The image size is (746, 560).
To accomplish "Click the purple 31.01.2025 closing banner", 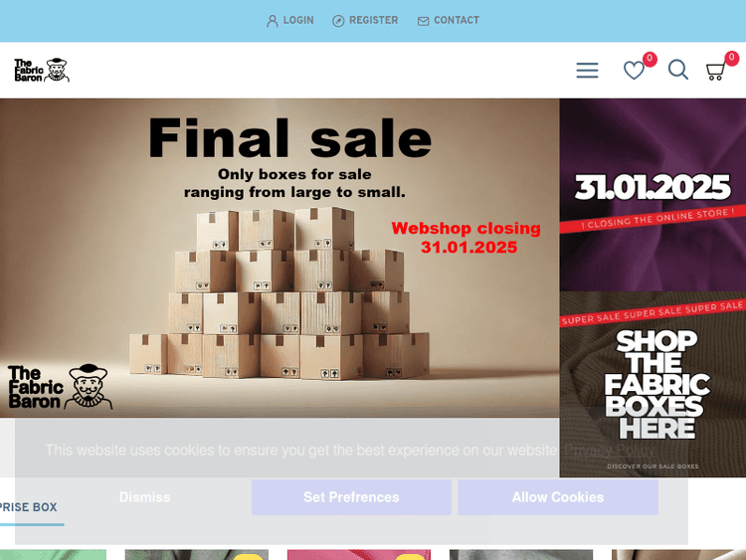I will (x=653, y=195).
